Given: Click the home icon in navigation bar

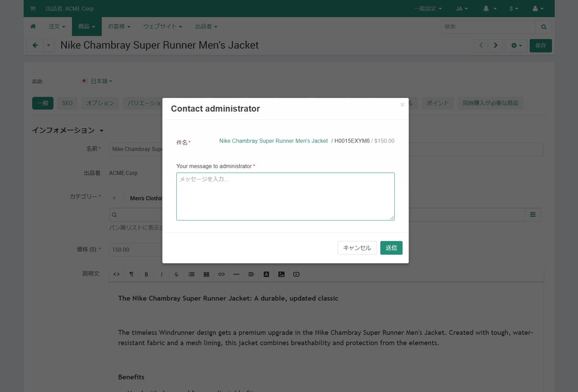Looking at the screenshot, I should (33, 27).
